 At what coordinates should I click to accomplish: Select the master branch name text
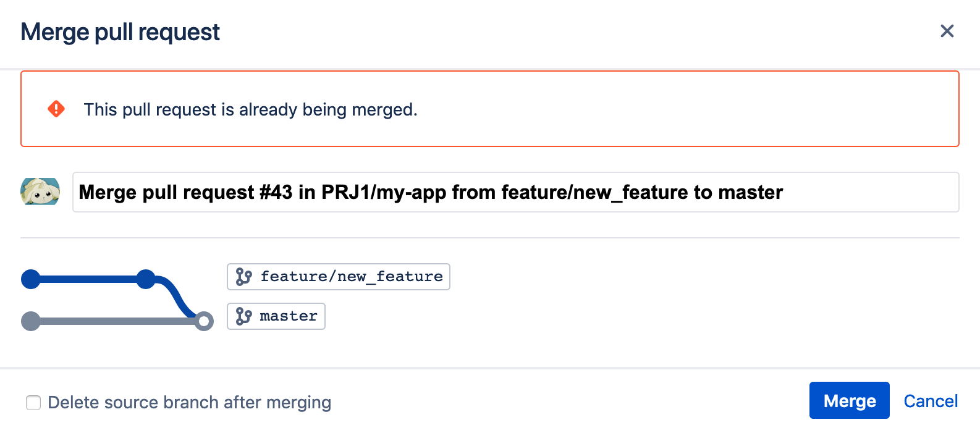tap(289, 316)
